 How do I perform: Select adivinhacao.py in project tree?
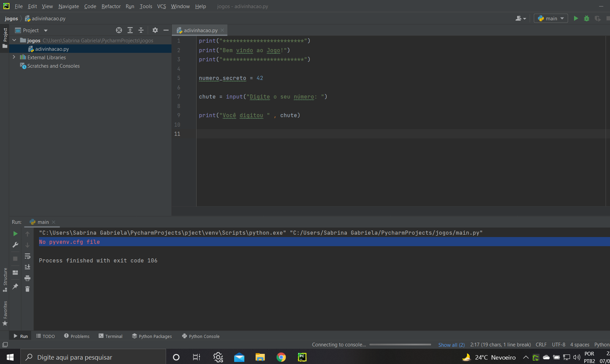click(52, 49)
